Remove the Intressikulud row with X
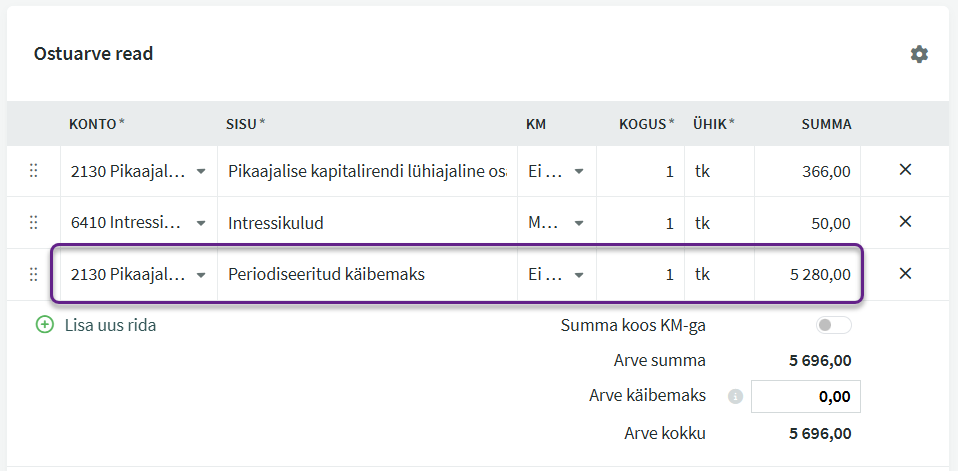958x471 pixels. pyautogui.click(x=905, y=221)
